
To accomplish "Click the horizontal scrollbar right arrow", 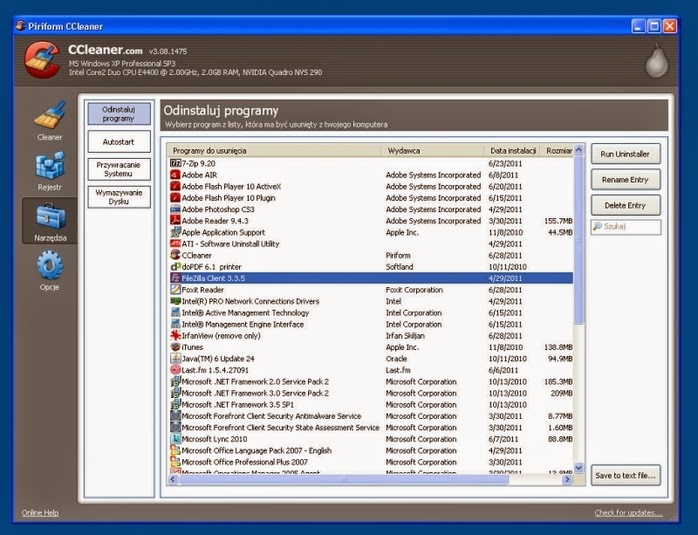I will point(567,479).
